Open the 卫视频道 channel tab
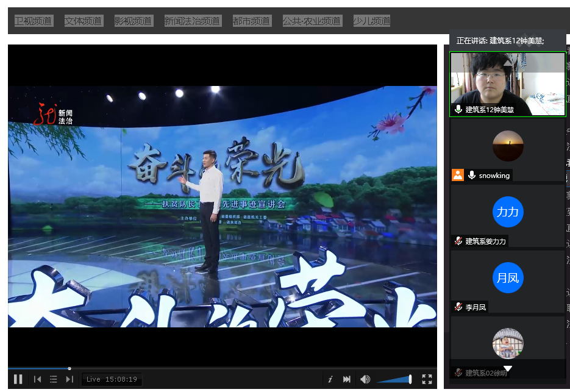The image size is (570, 392). point(34,21)
